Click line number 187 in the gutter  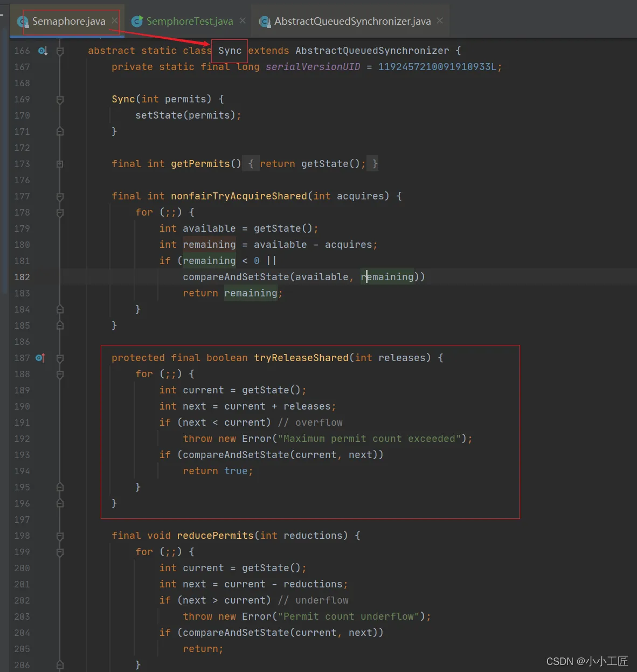coord(22,358)
